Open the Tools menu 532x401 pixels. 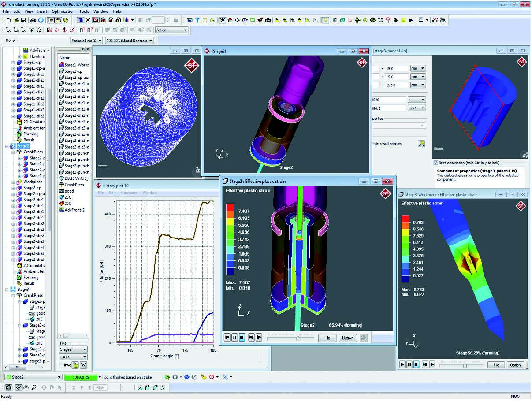click(84, 11)
